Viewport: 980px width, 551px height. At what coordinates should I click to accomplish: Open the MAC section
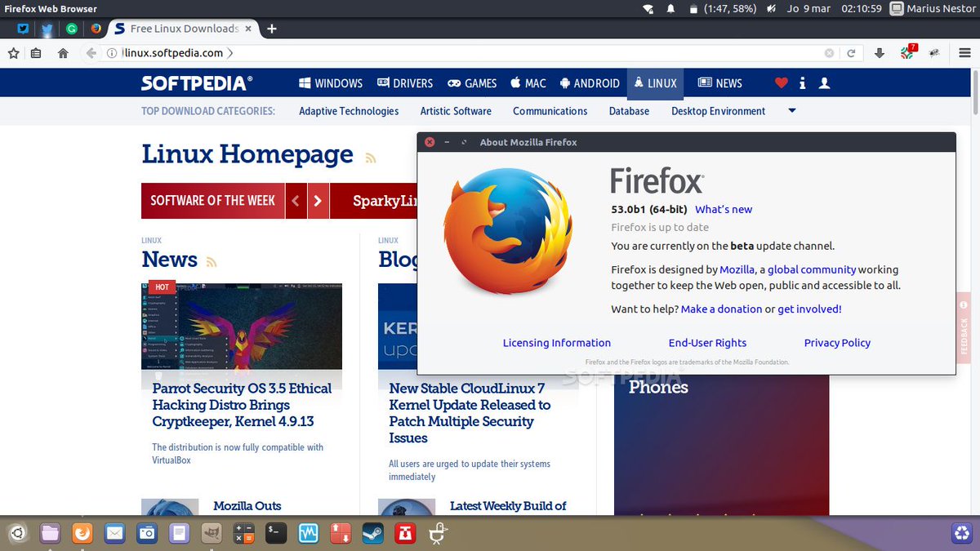528,83
